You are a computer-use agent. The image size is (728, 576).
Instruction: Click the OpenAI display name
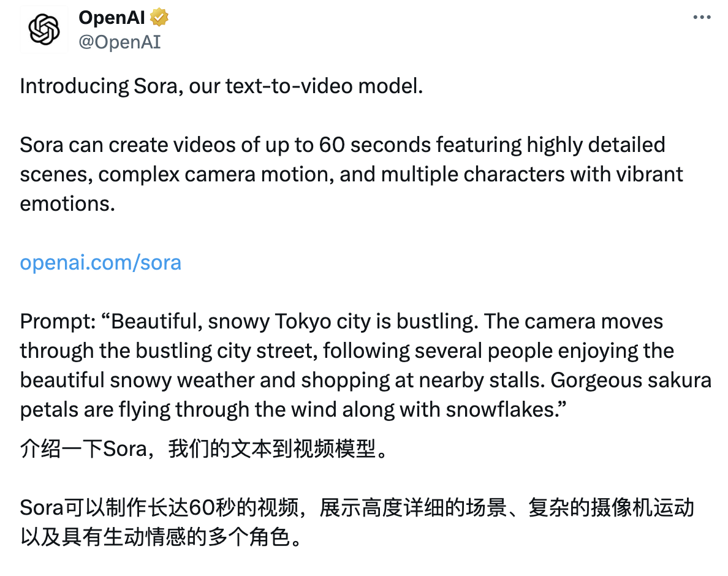[111, 17]
